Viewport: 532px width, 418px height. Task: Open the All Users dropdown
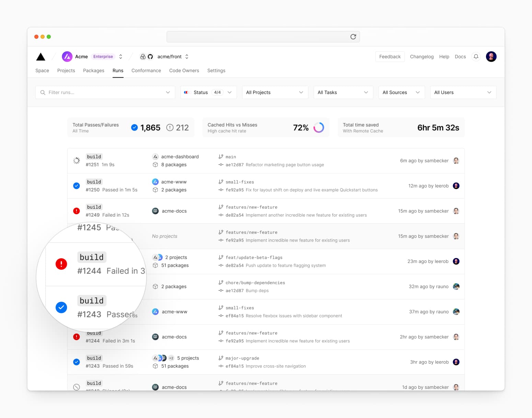(463, 92)
